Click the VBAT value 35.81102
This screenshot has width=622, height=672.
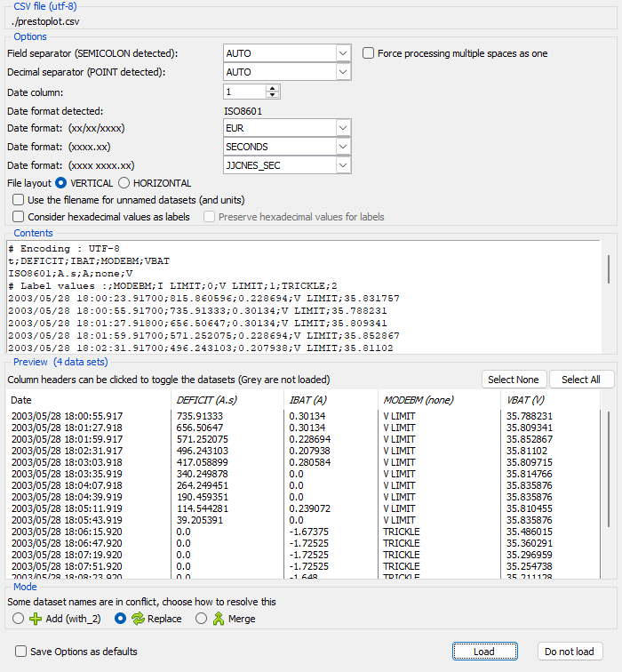pos(526,451)
